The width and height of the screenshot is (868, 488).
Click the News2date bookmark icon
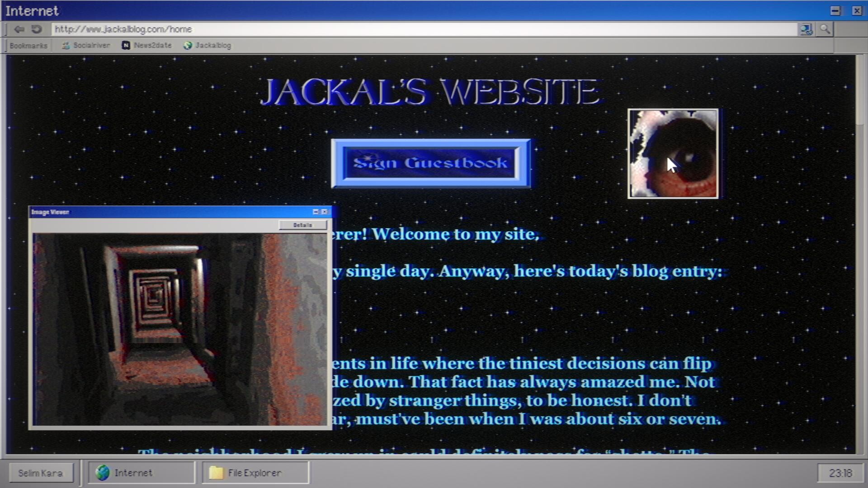125,45
